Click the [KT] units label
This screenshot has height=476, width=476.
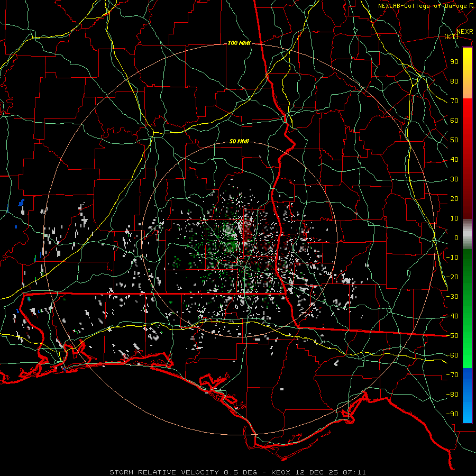(x=452, y=36)
